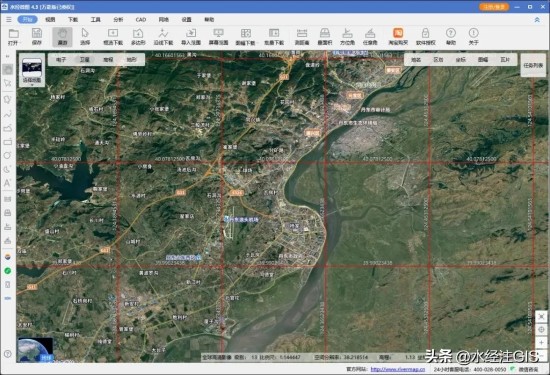The width and height of the screenshot is (550, 375).
Task: Switch map layer to 地形 terrain
Action: pos(132,60)
